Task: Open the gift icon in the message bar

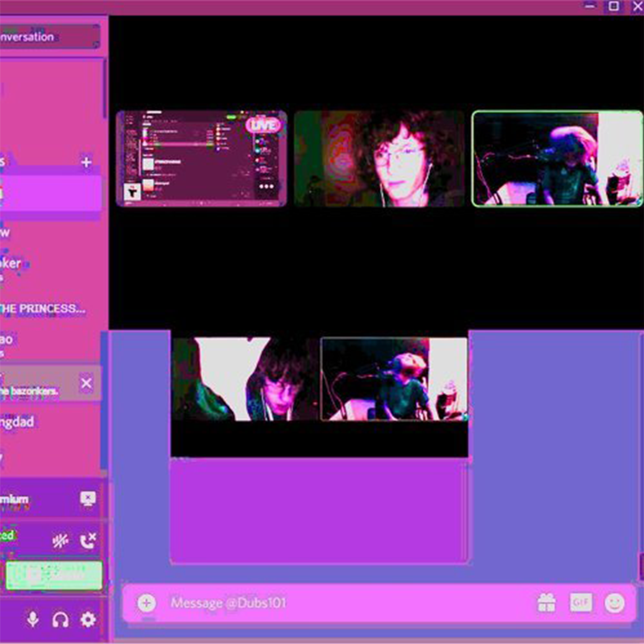Action: tap(546, 603)
